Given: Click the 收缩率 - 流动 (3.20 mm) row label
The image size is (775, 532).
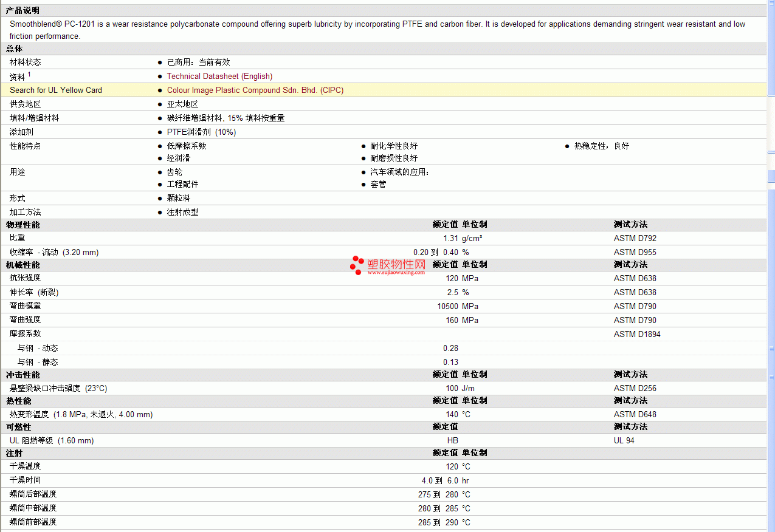Looking at the screenshot, I should coord(54,252).
